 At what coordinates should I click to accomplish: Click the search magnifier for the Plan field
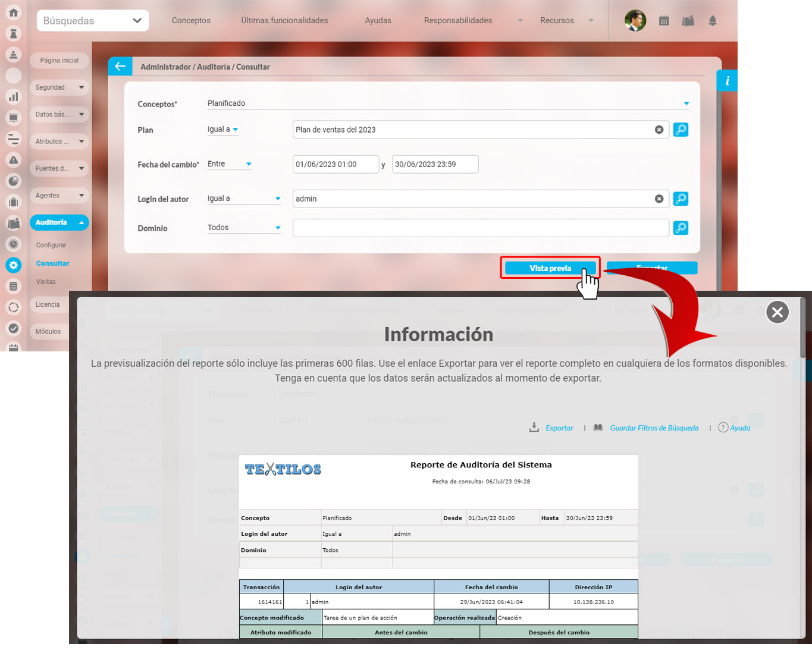click(681, 130)
